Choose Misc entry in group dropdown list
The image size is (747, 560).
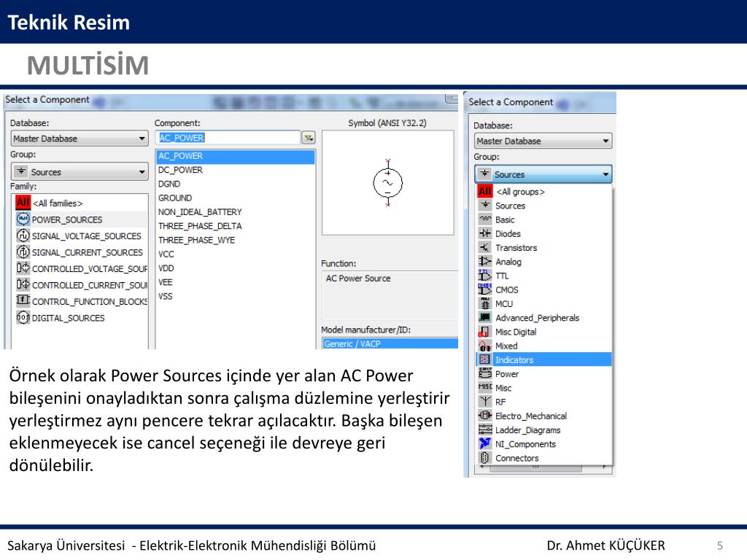point(544,388)
